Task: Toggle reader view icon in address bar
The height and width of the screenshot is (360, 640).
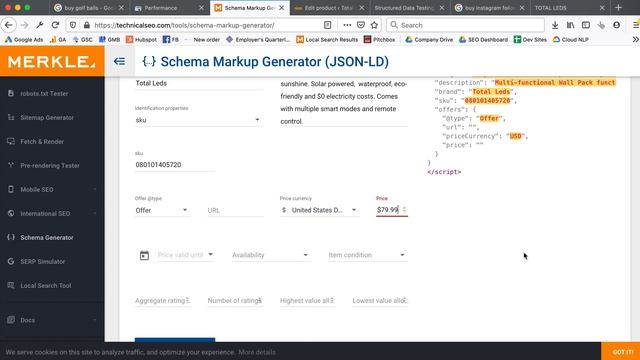Action: tap(327, 25)
